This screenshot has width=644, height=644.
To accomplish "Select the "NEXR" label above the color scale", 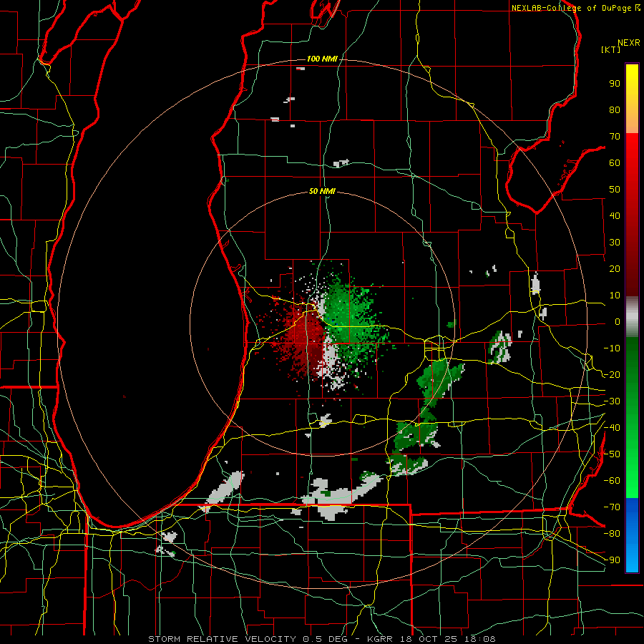I will pos(629,43).
